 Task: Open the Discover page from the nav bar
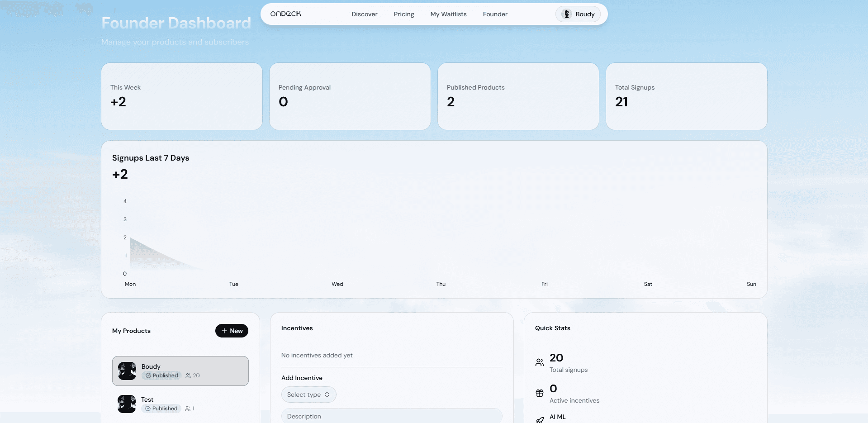[x=364, y=14]
